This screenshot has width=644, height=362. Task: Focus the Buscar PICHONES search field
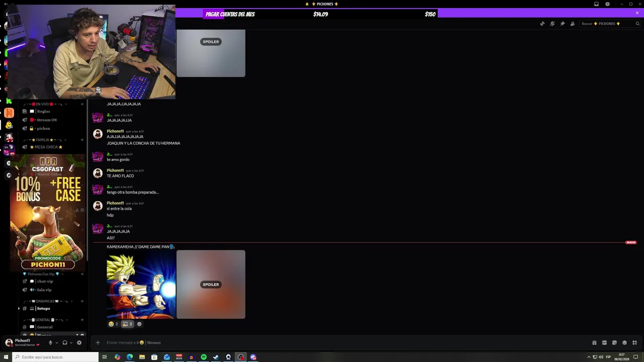610,24
